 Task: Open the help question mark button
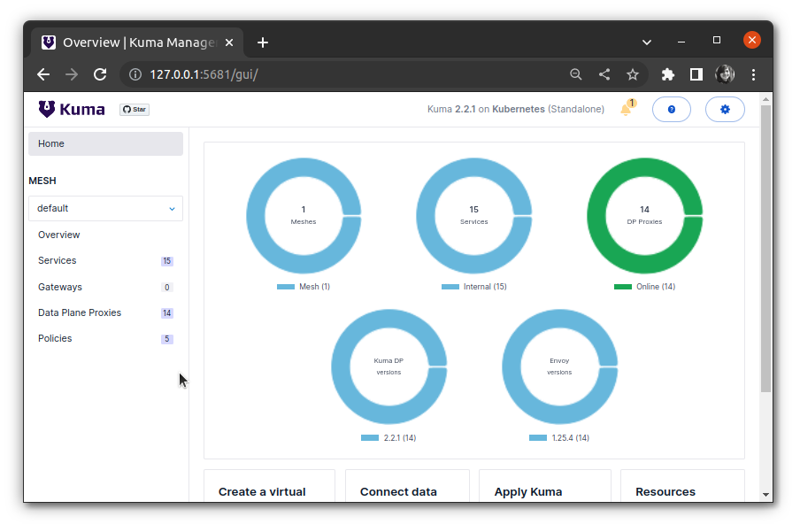(x=671, y=109)
